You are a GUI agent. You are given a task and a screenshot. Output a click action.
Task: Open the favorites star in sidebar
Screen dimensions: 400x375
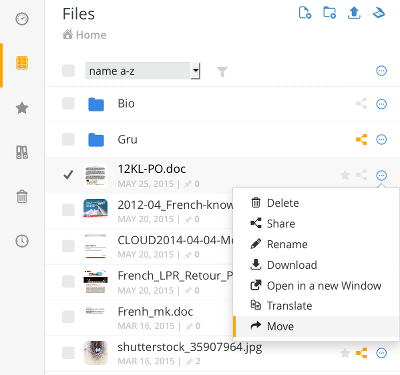pos(22,108)
